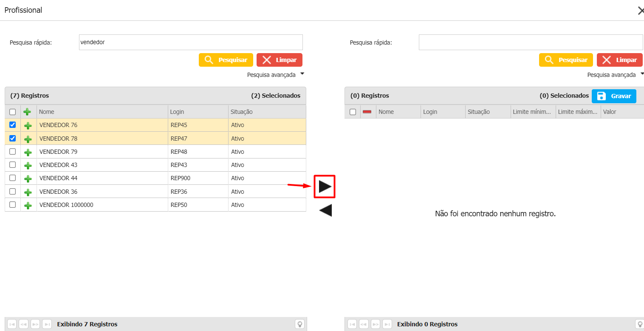Click lightbulb icon in left grid footer

point(300,324)
